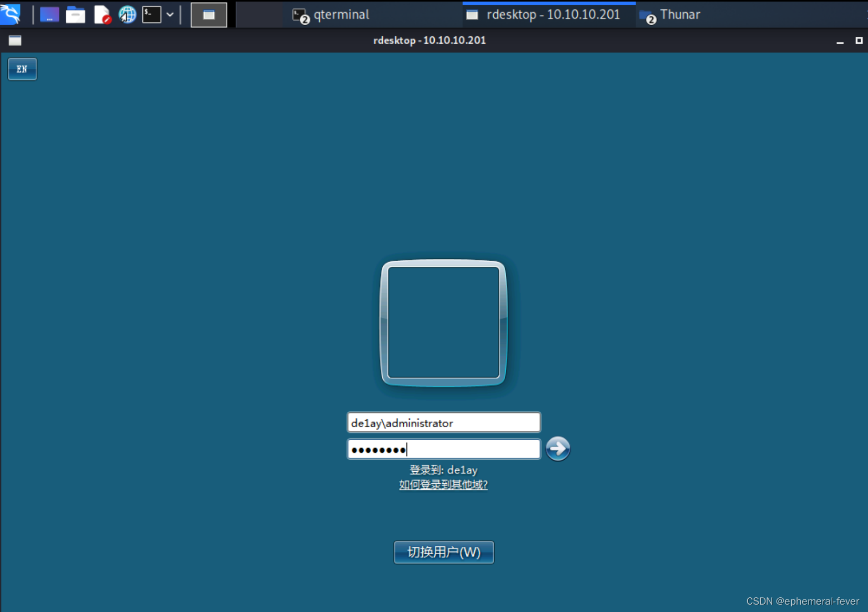Open the text editor launcher icon
The height and width of the screenshot is (612, 868).
point(102,15)
